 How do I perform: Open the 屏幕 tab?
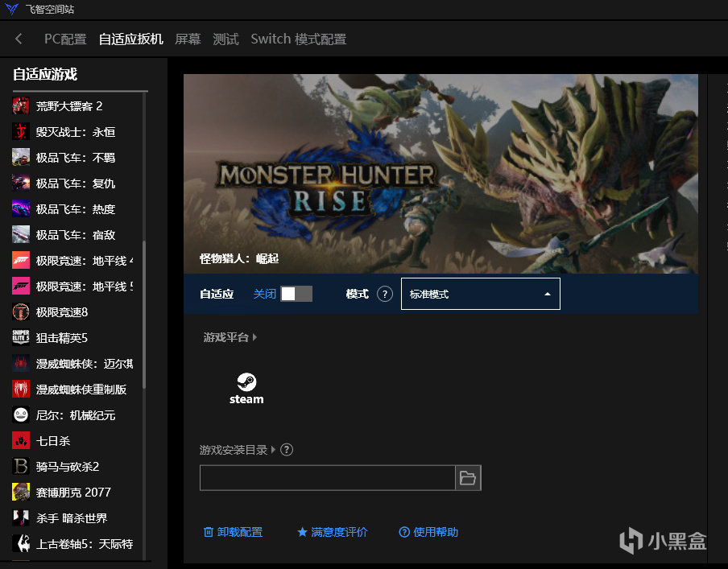[188, 39]
